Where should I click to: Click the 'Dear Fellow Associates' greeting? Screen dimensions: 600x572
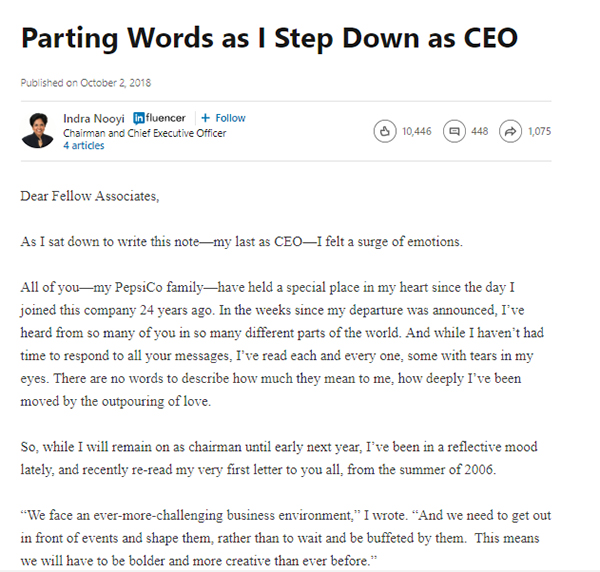tap(89, 196)
